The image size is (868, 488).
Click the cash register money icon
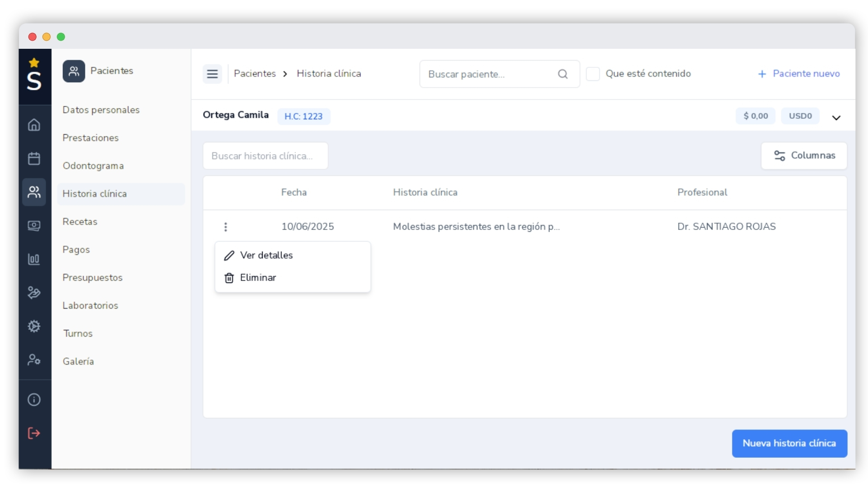coord(34,225)
